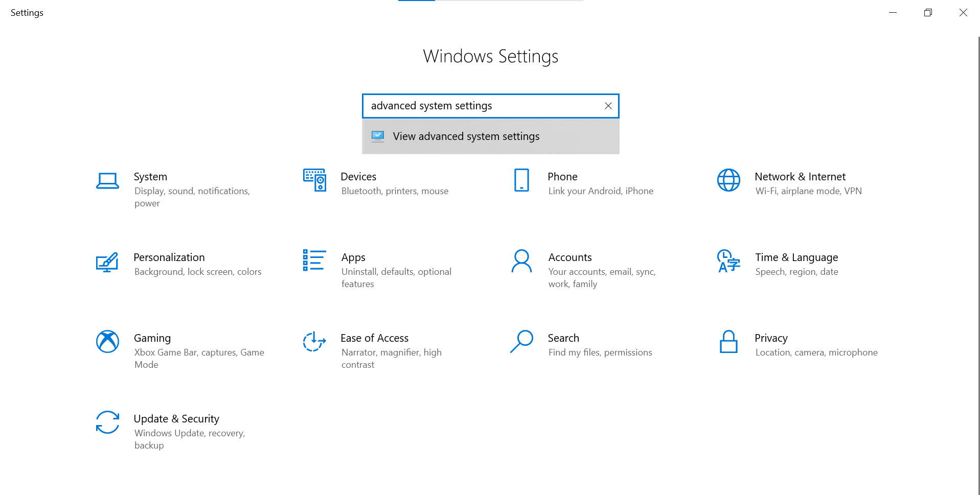Viewport: 980px width, 495px height.
Task: Open the Ease of Access title
Action: point(375,338)
